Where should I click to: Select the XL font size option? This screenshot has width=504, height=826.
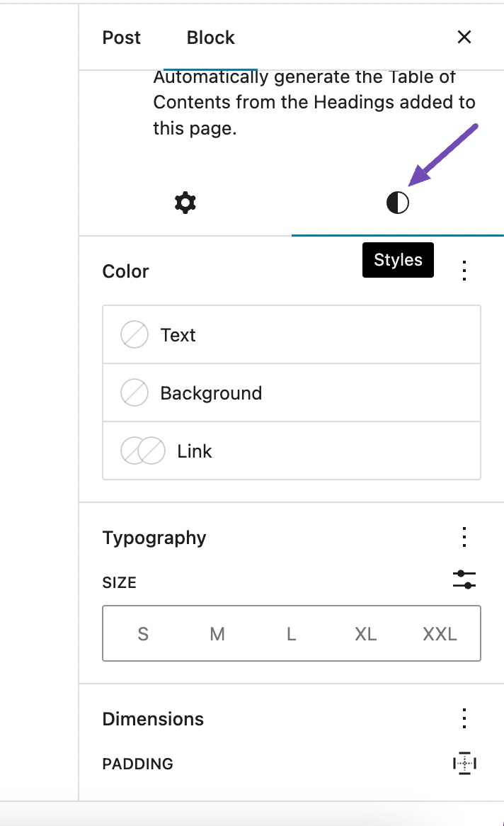point(365,633)
